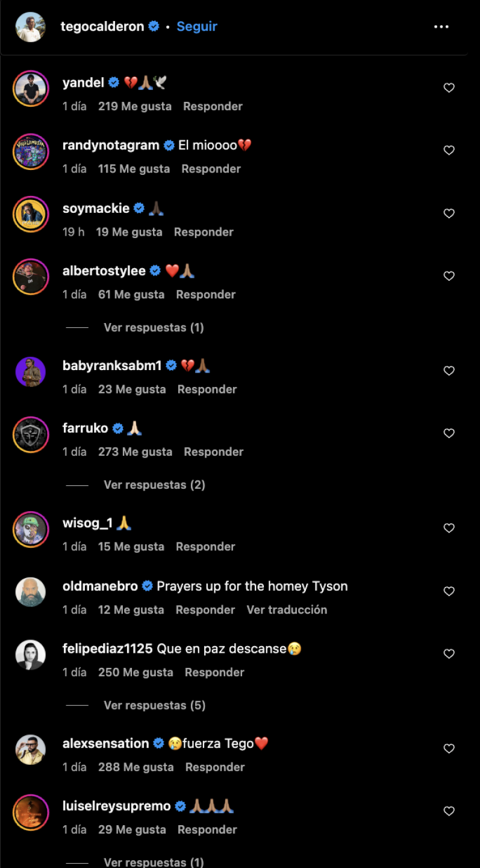Click Seguir to follow tegocalderon

[196, 27]
